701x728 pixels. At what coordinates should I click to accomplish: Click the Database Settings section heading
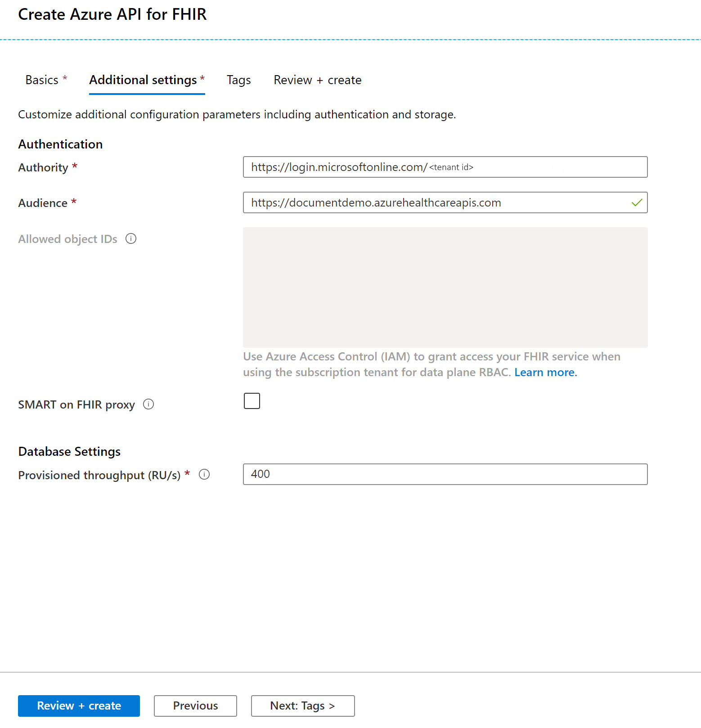(x=69, y=451)
